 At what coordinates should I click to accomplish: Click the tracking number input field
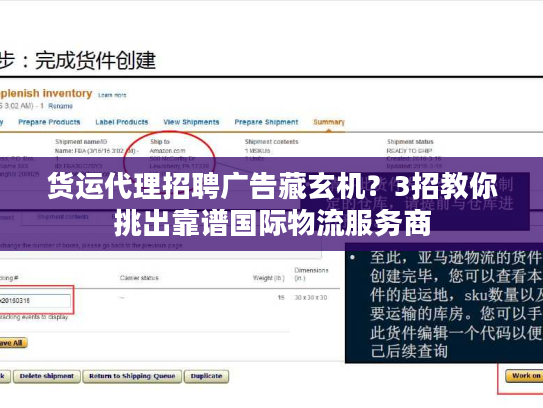(x=35, y=301)
